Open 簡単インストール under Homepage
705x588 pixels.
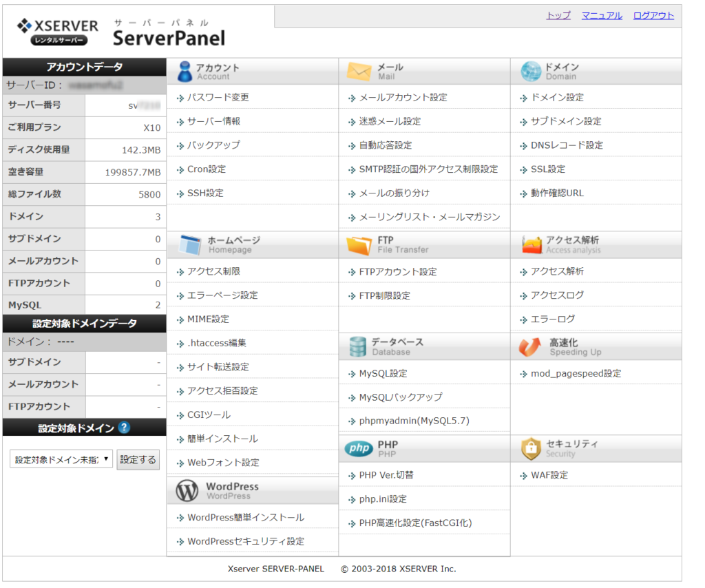(222, 439)
